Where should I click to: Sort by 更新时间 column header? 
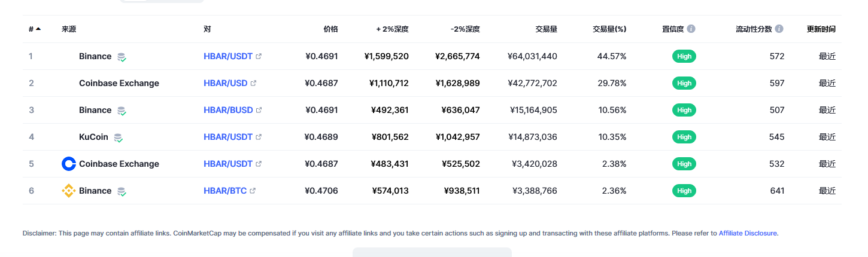(x=821, y=29)
